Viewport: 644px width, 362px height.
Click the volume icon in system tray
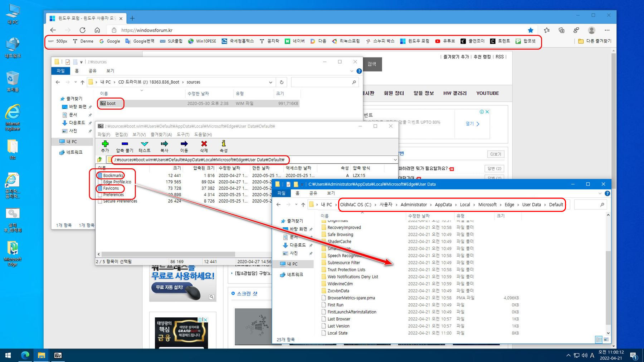584,355
